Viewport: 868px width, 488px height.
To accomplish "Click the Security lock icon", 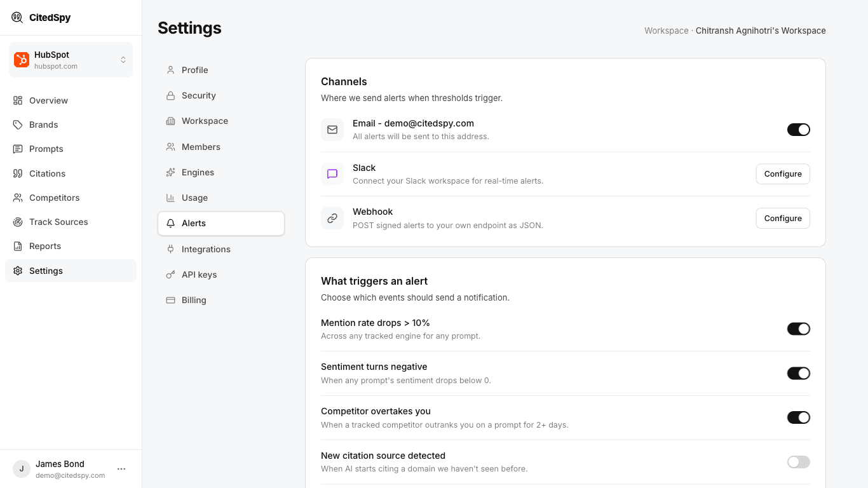I will click(x=170, y=95).
